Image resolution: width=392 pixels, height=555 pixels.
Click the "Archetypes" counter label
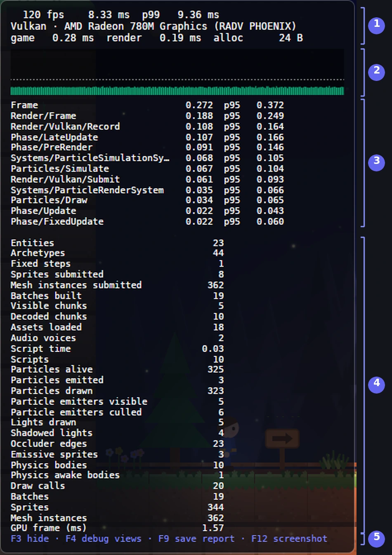[x=38, y=253]
